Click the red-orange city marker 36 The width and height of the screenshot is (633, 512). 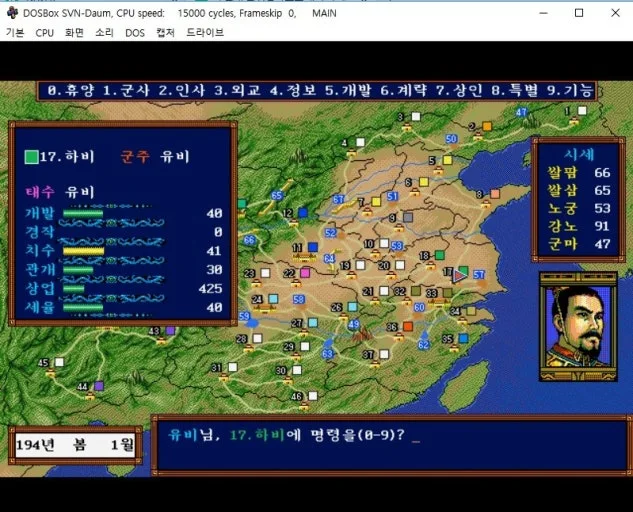click(x=408, y=326)
